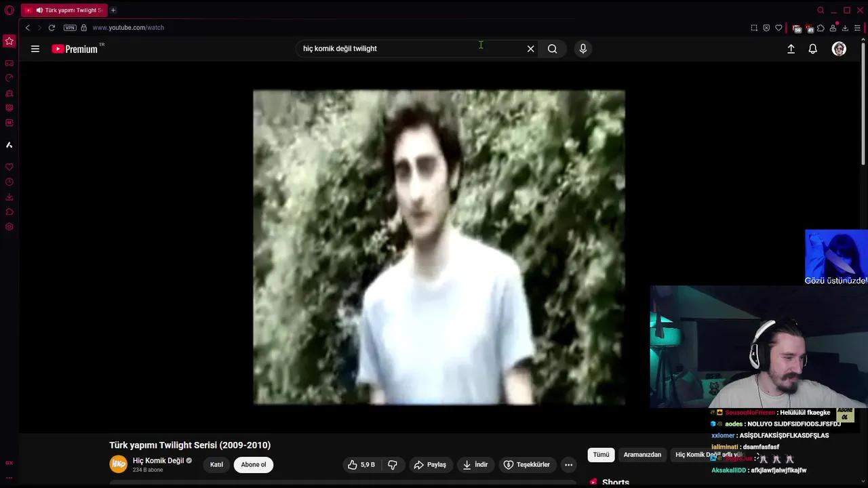Open downloads arrow icon in toolbar
This screenshot has height=488, width=868.
(x=845, y=28)
